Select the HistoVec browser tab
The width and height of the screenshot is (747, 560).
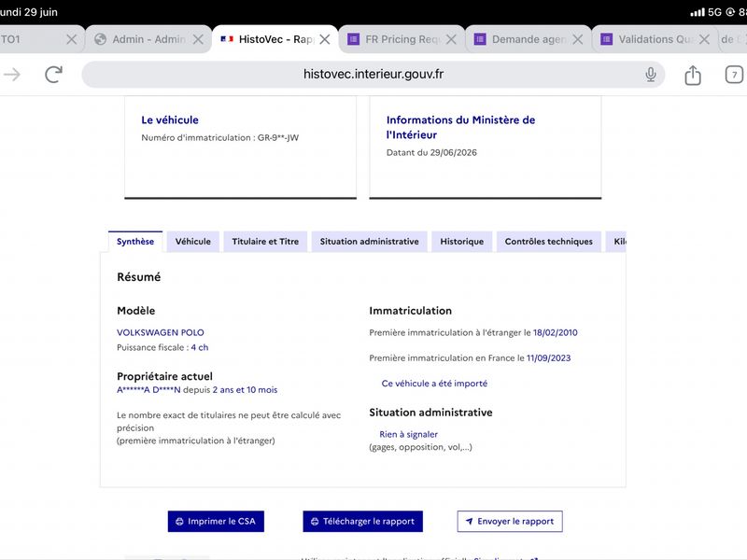275,39
